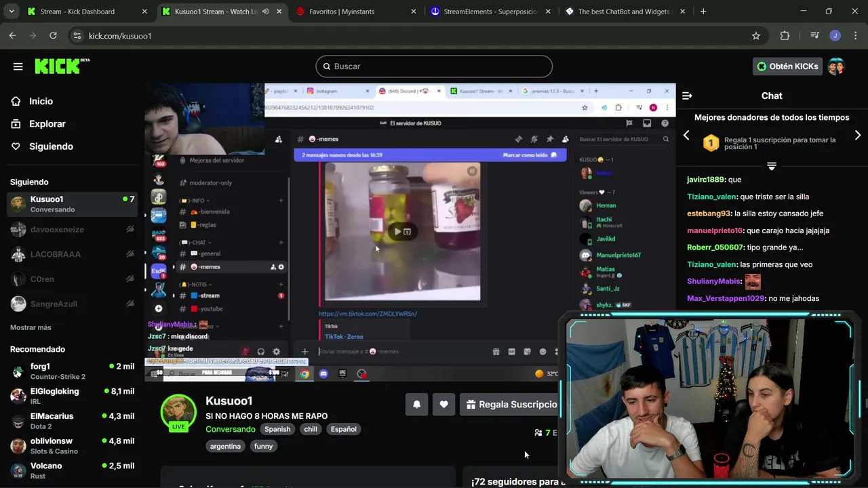Image resolution: width=868 pixels, height=488 pixels.
Task: Open recommended channel oblivionsw
Action: coord(72,446)
